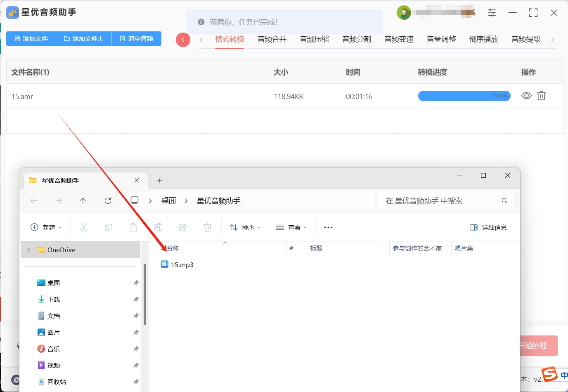Screen dimensions: 568x392
Task: Open 桌面 in the navigation pane
Action: 54,283
